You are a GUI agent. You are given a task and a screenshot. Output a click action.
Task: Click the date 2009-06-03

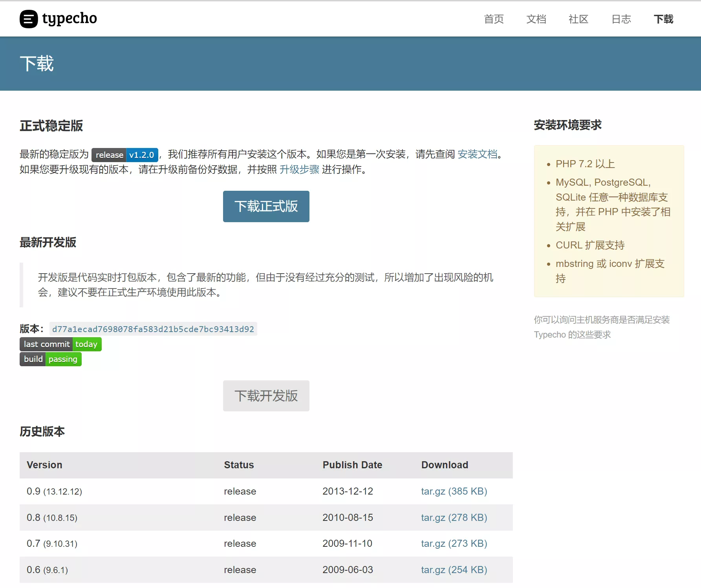[348, 570]
